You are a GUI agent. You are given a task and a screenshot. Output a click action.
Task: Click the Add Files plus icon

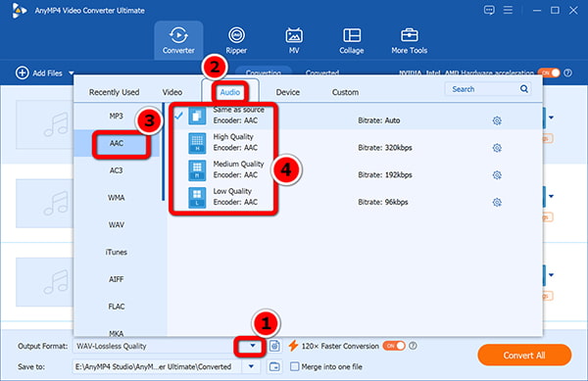click(x=23, y=73)
